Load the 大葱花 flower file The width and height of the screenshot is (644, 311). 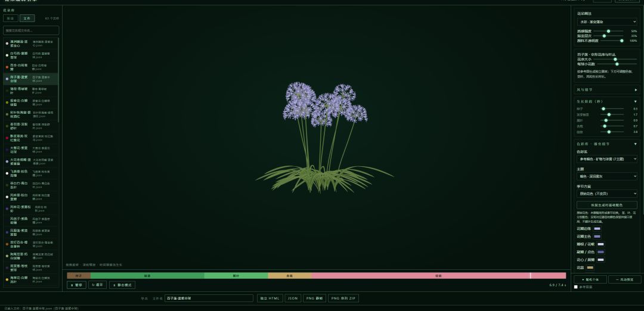pyautogui.click(x=31, y=150)
